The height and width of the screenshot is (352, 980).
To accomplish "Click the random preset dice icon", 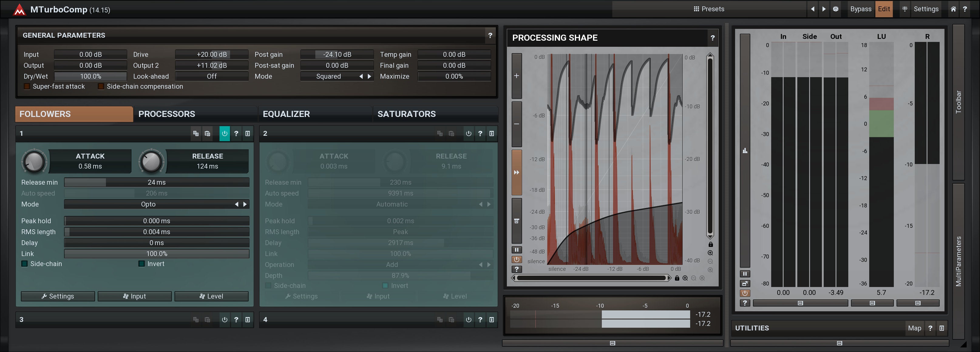I will pos(836,9).
